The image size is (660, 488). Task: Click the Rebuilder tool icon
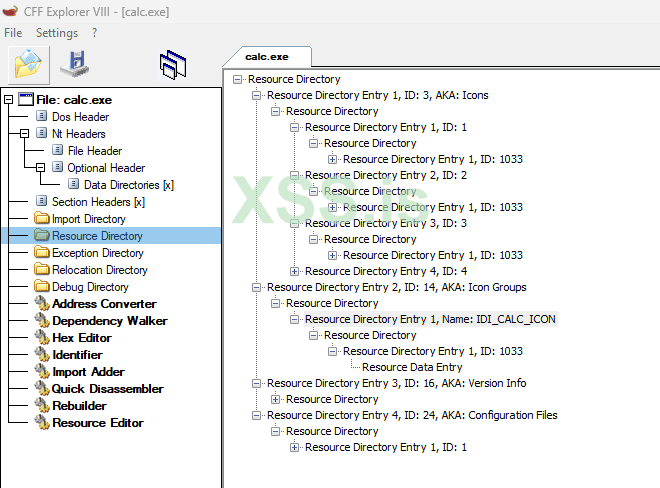coord(42,405)
